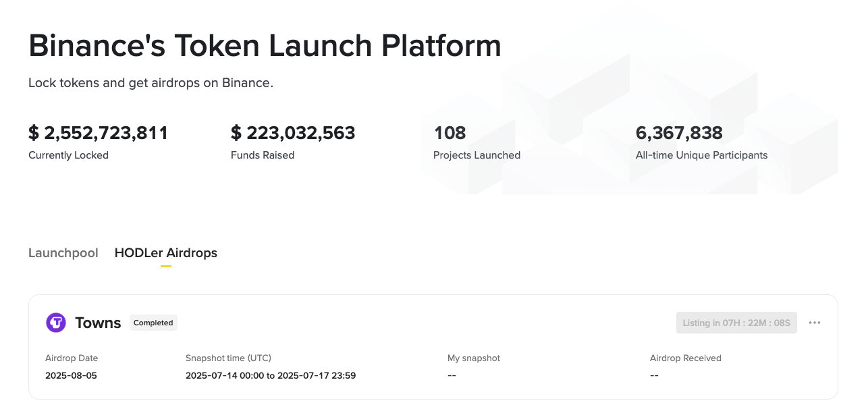Click the Funds Raised dollar amount
Screen dimensions: 868x407
[x=293, y=133]
